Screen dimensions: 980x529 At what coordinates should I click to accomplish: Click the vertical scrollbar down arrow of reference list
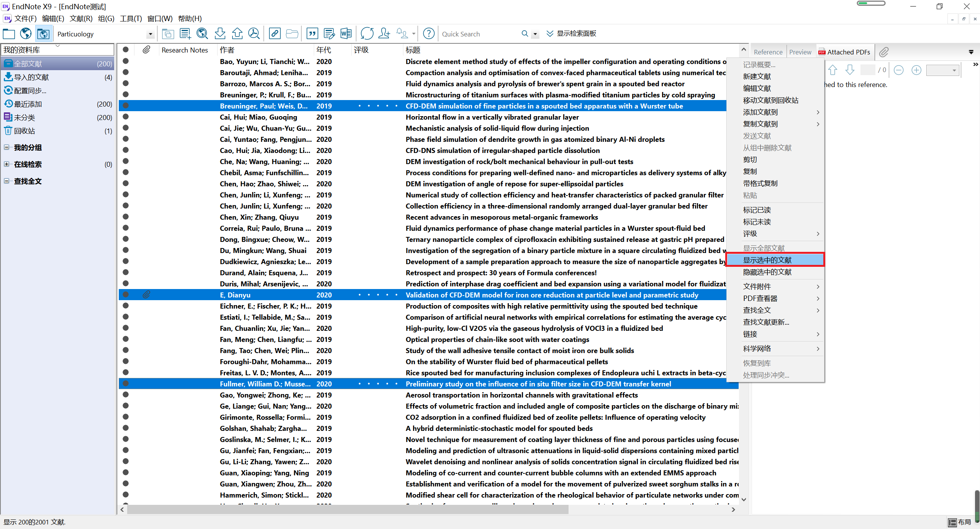pos(744,499)
